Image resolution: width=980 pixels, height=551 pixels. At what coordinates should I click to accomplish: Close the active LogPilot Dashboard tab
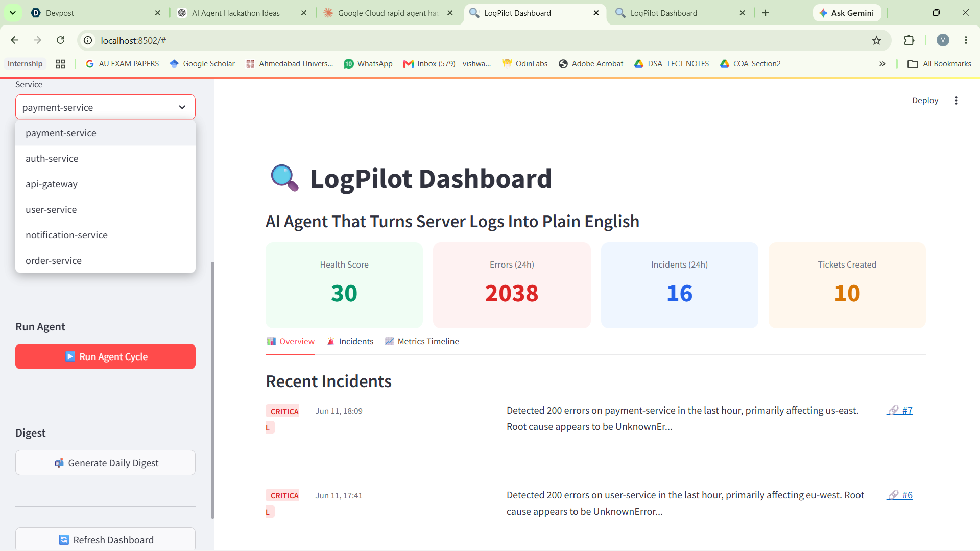tap(596, 13)
